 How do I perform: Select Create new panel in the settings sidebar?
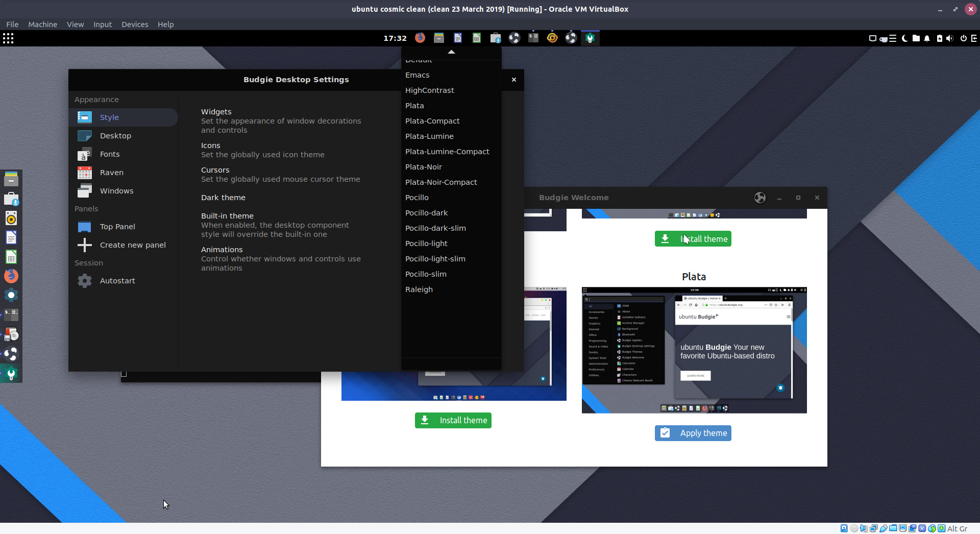(x=133, y=245)
